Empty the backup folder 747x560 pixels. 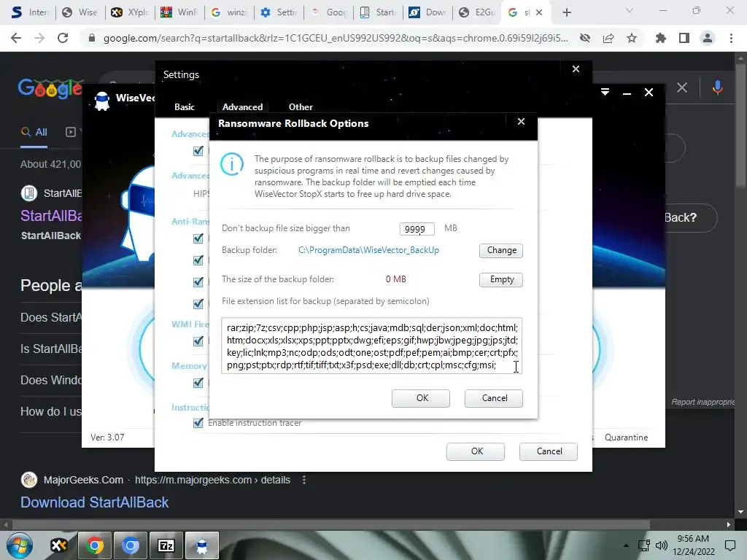pos(501,279)
